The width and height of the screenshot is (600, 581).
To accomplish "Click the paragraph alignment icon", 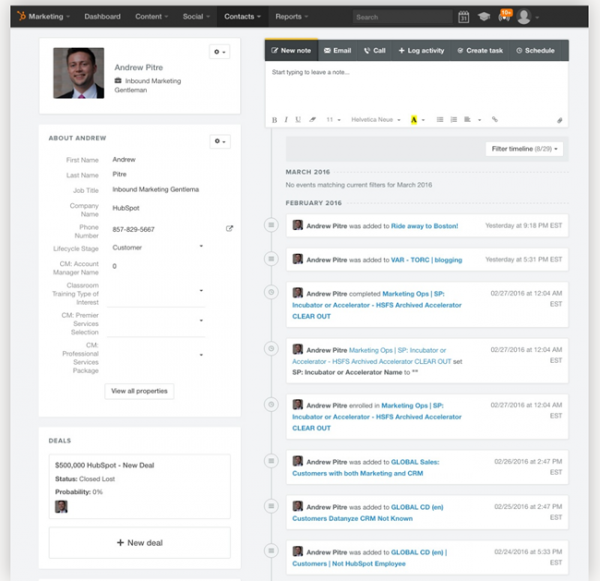I will click(467, 120).
